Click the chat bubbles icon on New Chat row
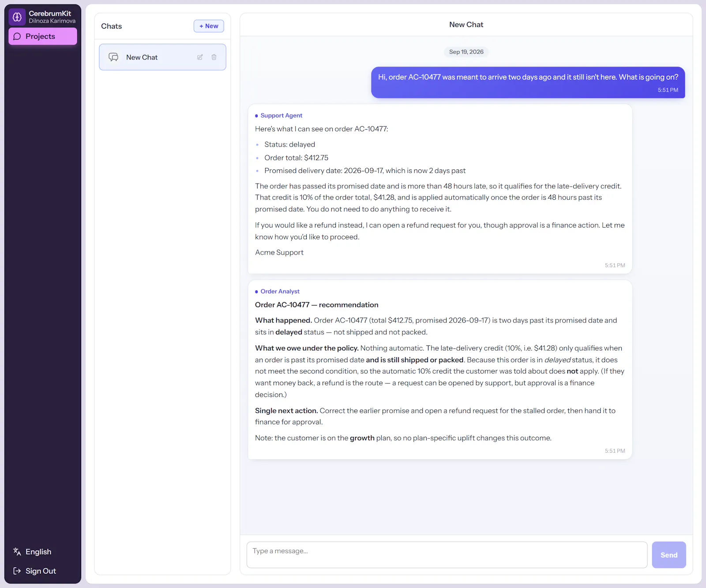Image resolution: width=706 pixels, height=588 pixels. pos(113,57)
